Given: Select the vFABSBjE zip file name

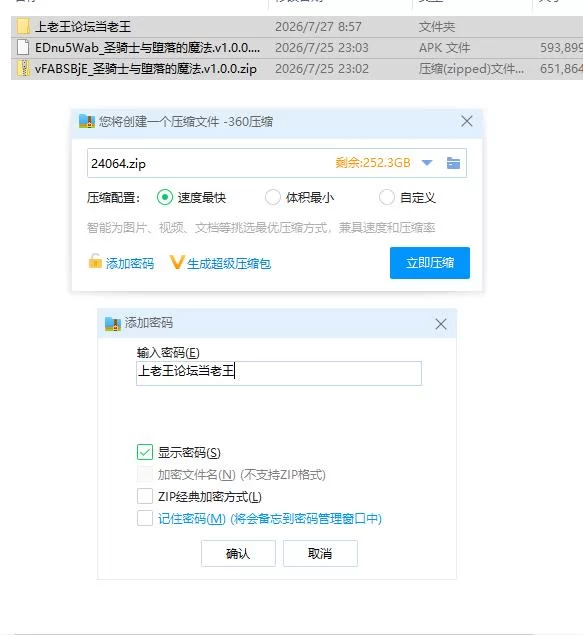Looking at the screenshot, I should 146,69.
